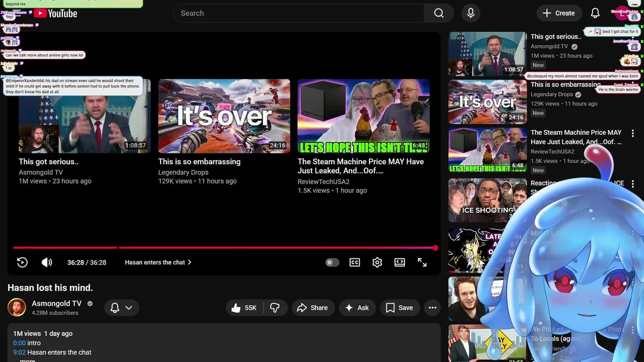The image size is (644, 362).
Task: Toggle closed captions CC button
Action: (x=355, y=262)
